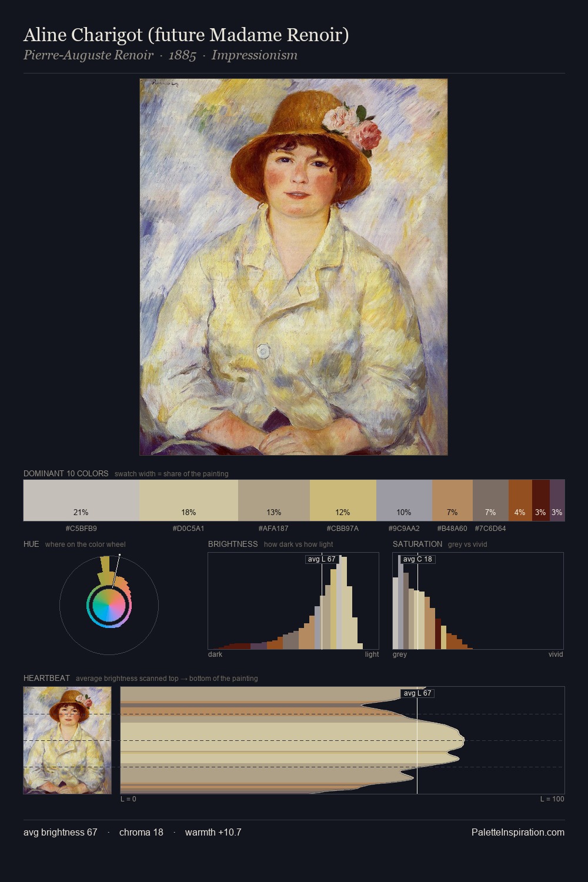Click the hex code #B48A60 text
This screenshot has width=588, height=882.
[452, 529]
